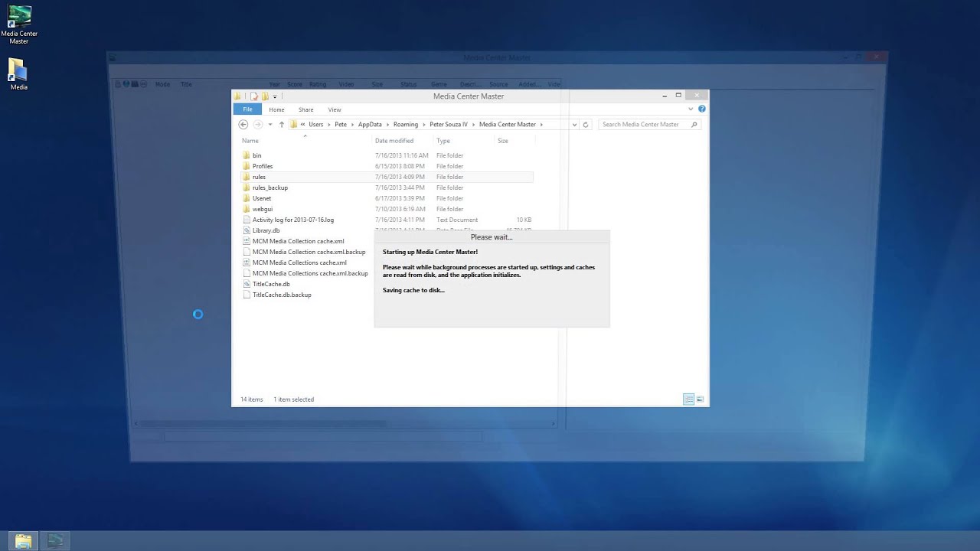Click the magnifying glass search icon
980x551 pixels.
tap(694, 124)
